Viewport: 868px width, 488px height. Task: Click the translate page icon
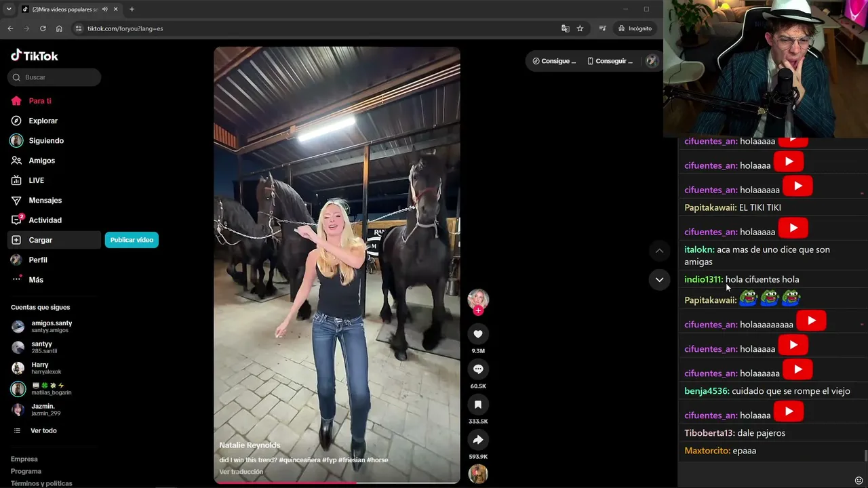(565, 28)
